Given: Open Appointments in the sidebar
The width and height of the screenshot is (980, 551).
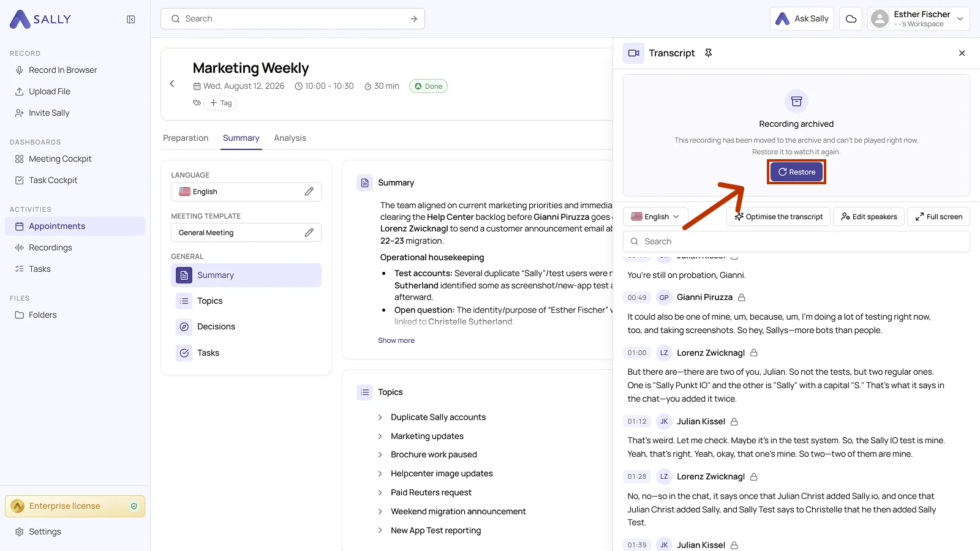Looking at the screenshot, I should (x=75, y=226).
